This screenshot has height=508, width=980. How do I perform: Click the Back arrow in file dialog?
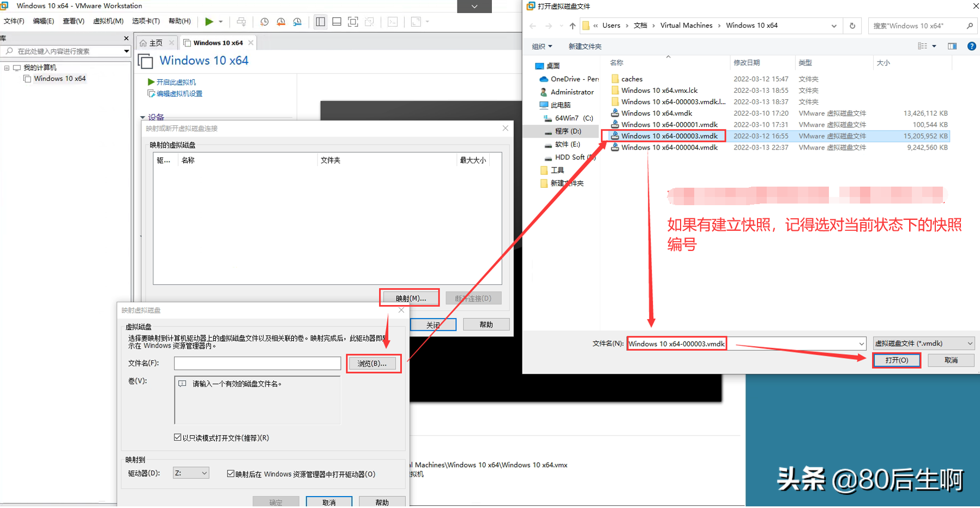pos(533,26)
